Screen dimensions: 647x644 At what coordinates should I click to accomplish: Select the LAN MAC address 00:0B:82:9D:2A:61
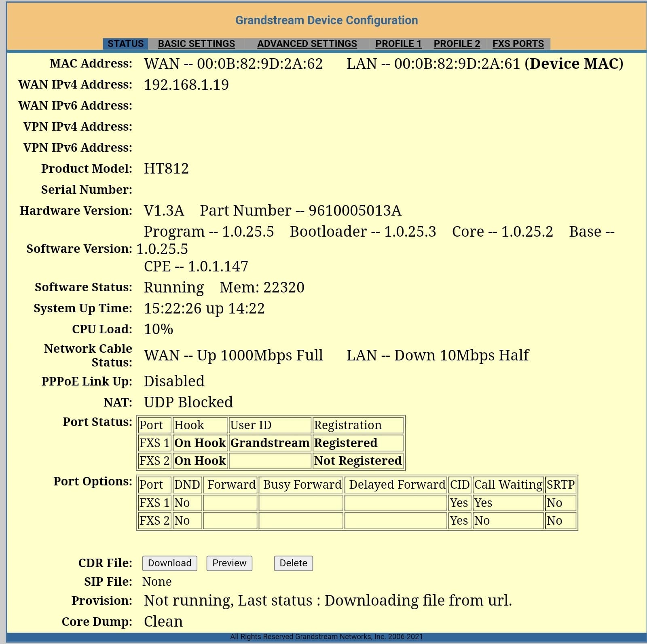(x=457, y=64)
